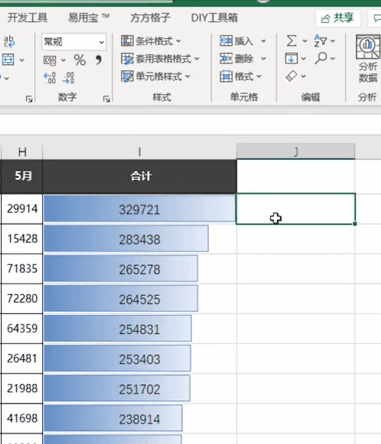Screen dimensions: 381x444
Task: Apply comma thousands separator style
Action: [x=99, y=60]
